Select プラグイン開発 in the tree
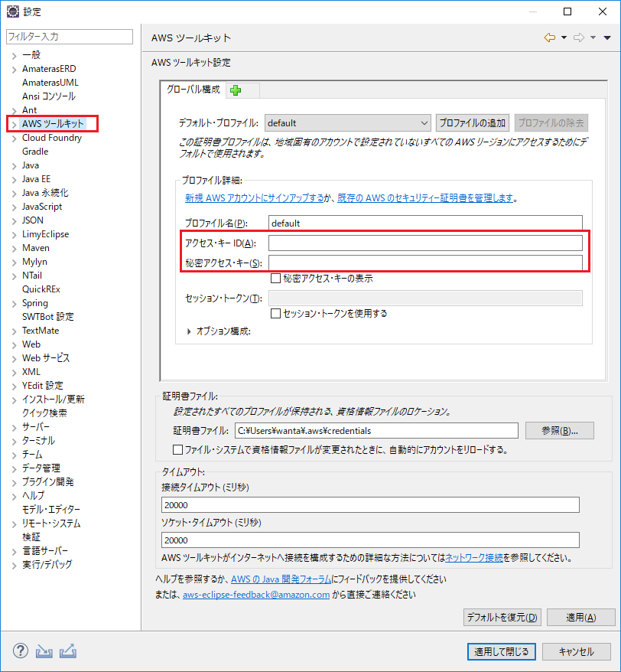621x672 pixels. click(x=48, y=481)
